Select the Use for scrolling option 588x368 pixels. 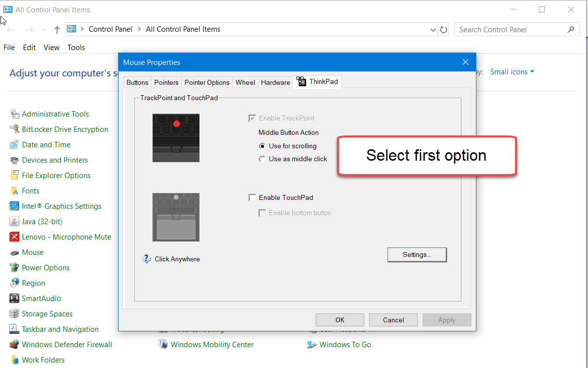pyautogui.click(x=262, y=146)
